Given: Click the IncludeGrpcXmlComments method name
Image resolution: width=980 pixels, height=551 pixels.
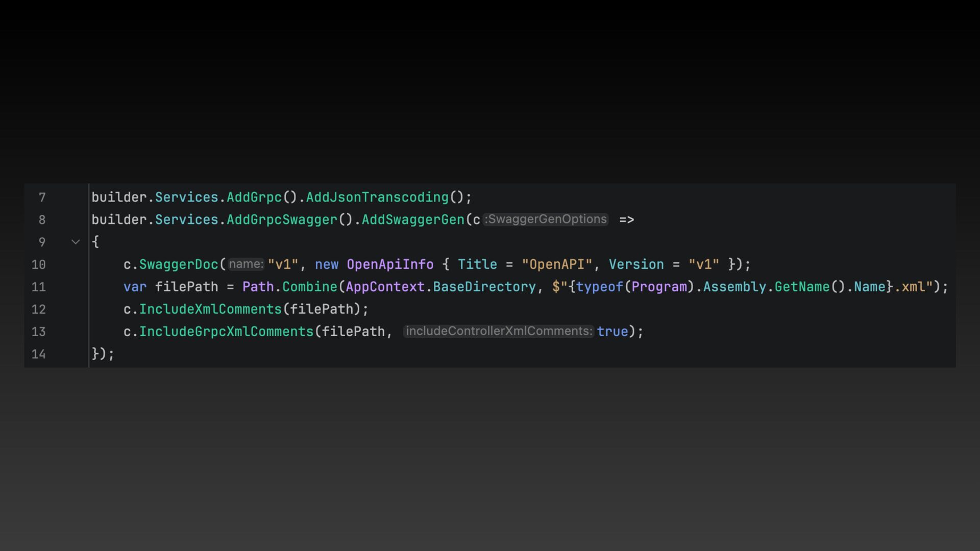Looking at the screenshot, I should (x=226, y=332).
